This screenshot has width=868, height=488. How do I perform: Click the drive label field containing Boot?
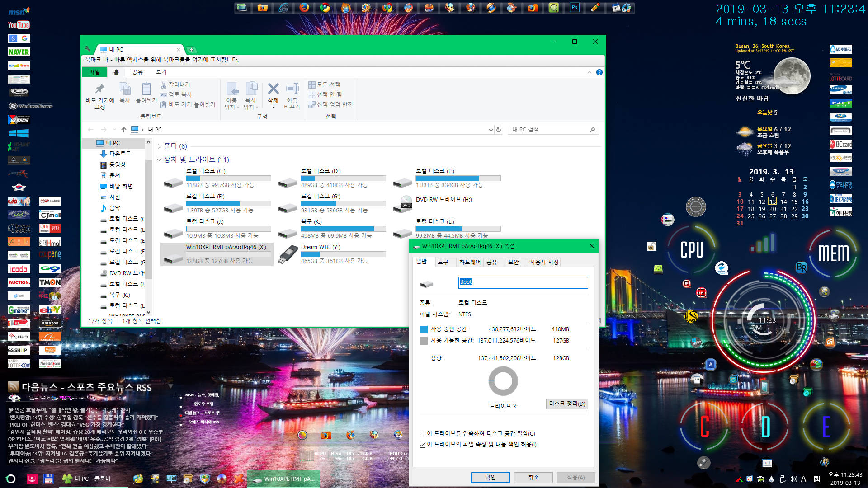point(523,282)
